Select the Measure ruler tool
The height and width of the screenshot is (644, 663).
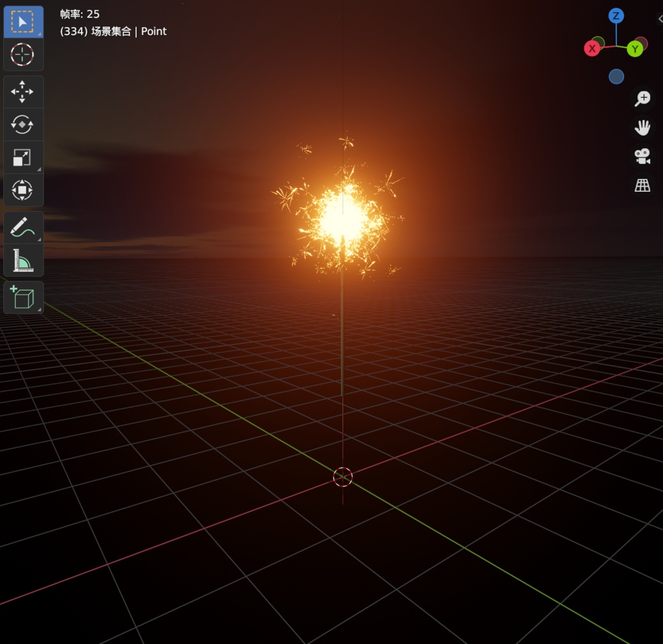[x=23, y=260]
